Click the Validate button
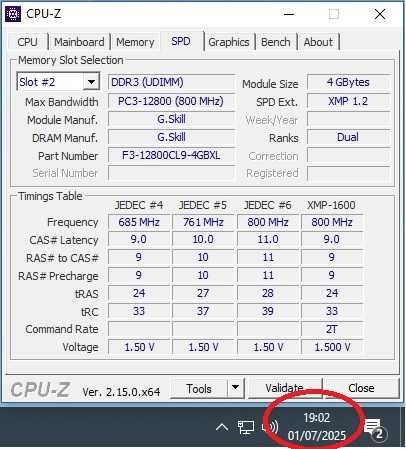 pyautogui.click(x=284, y=388)
